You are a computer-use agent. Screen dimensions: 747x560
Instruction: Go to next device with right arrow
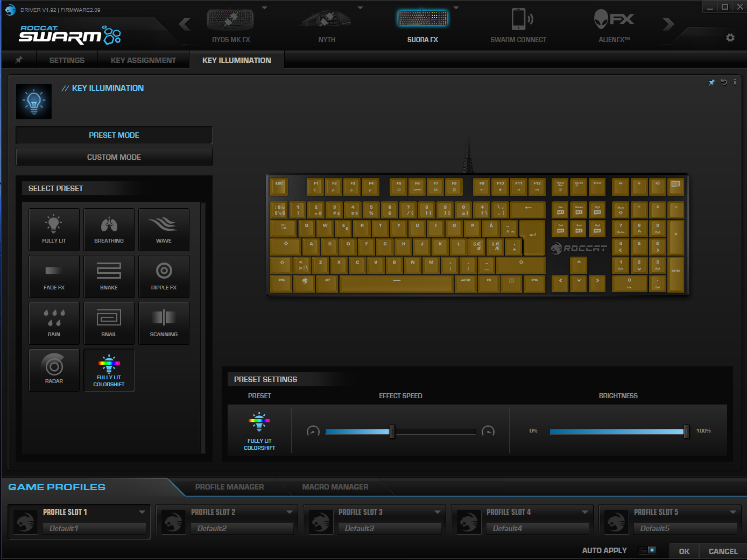tap(668, 24)
